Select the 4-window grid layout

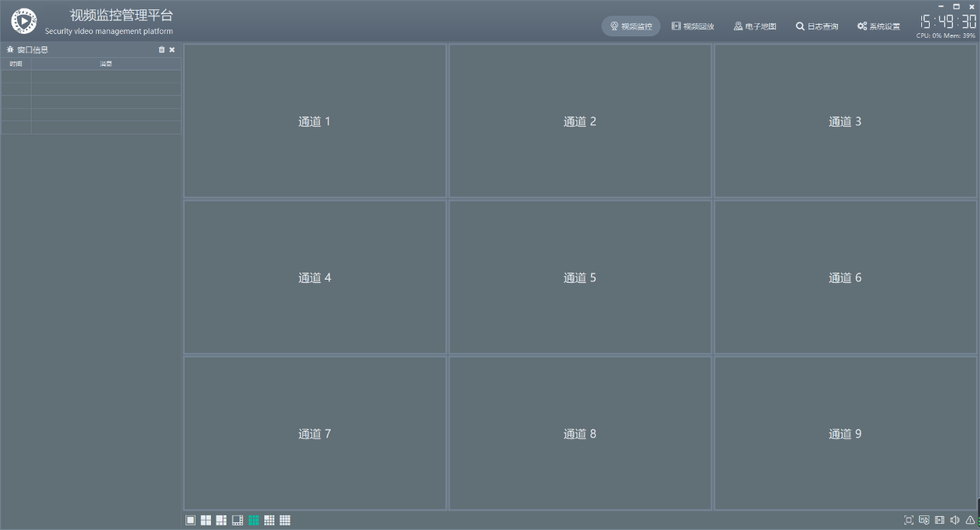(206, 520)
